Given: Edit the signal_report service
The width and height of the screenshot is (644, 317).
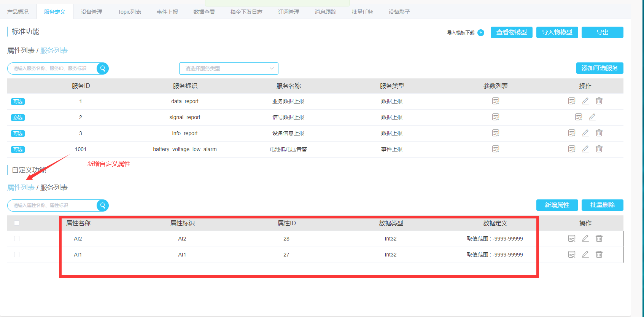Looking at the screenshot, I should [592, 117].
